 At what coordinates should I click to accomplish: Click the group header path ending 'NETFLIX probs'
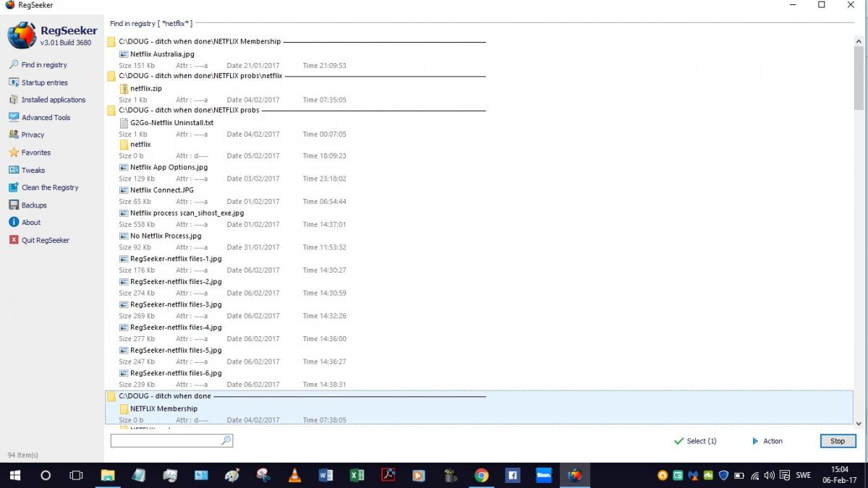tap(189, 111)
